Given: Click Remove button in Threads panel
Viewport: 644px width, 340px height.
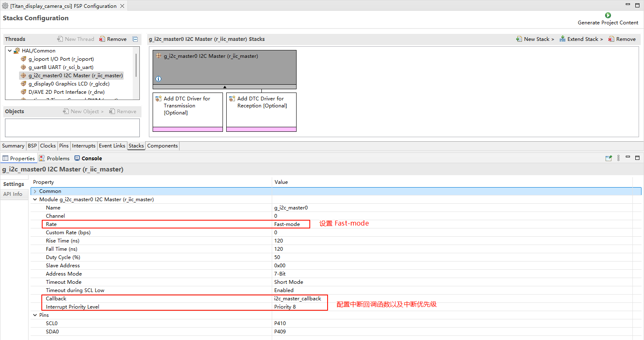Looking at the screenshot, I should tap(113, 39).
